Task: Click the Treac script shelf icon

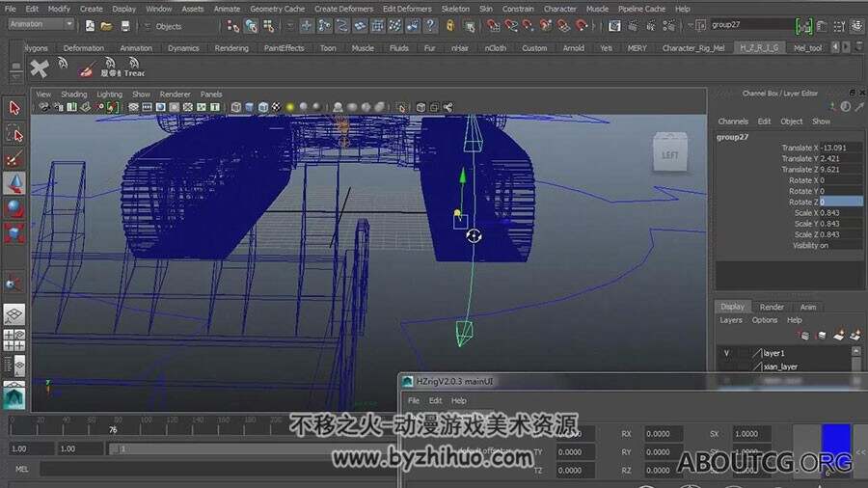Action: 133,68
